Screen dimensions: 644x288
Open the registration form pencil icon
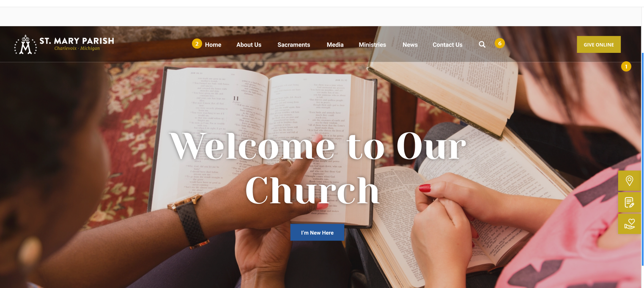tap(629, 203)
